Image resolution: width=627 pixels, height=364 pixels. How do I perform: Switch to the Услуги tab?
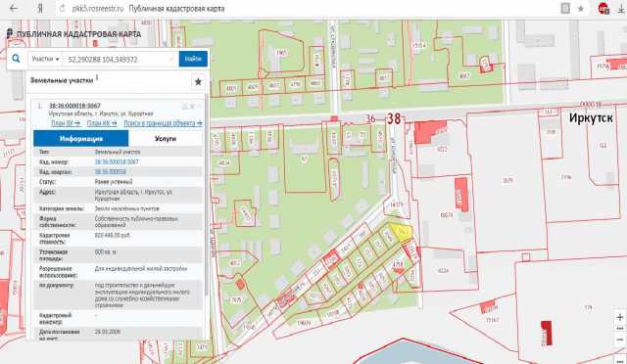pyautogui.click(x=166, y=139)
